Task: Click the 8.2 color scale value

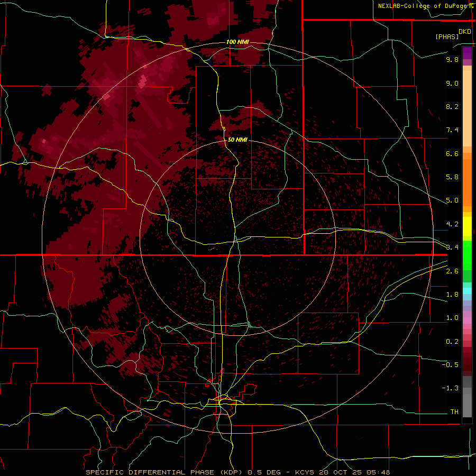Action: click(x=452, y=106)
